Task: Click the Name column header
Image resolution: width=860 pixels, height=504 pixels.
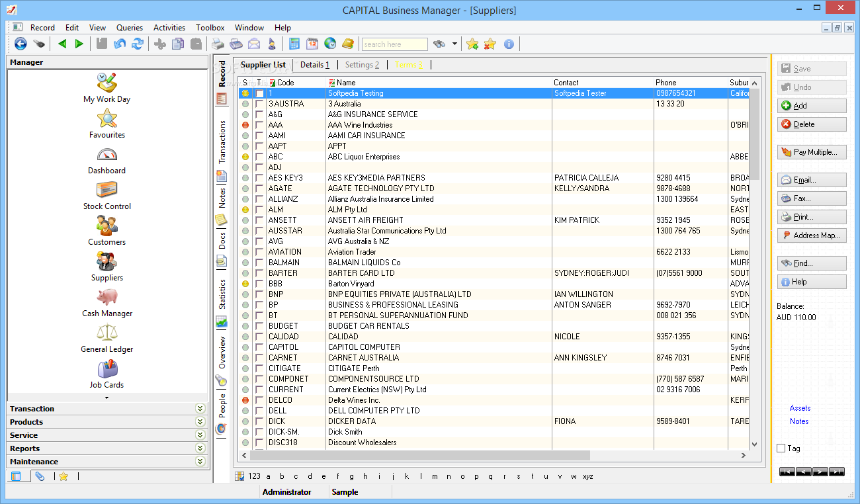Action: [x=439, y=83]
